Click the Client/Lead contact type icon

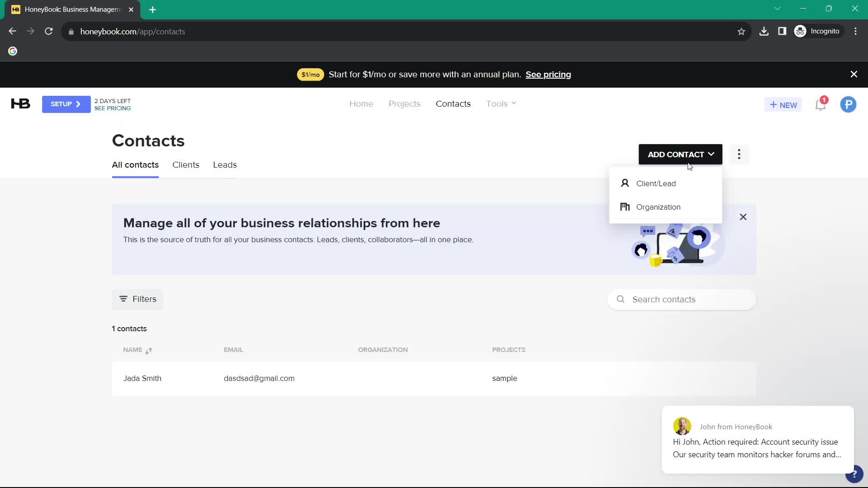(625, 183)
